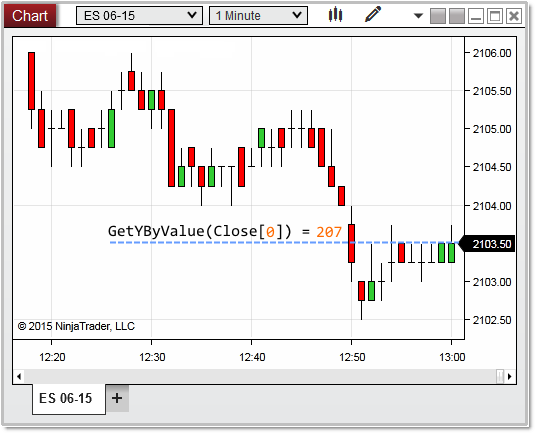Open the ES 06-15 instrument dropdown
Image resolution: width=535 pixels, height=433 pixels.
(140, 16)
